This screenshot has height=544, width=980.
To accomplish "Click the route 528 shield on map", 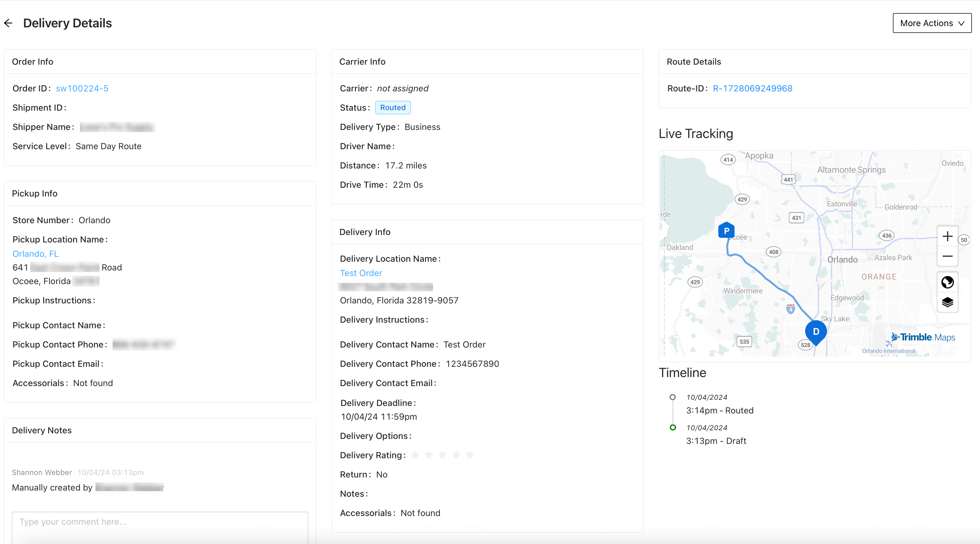I will click(x=805, y=345).
